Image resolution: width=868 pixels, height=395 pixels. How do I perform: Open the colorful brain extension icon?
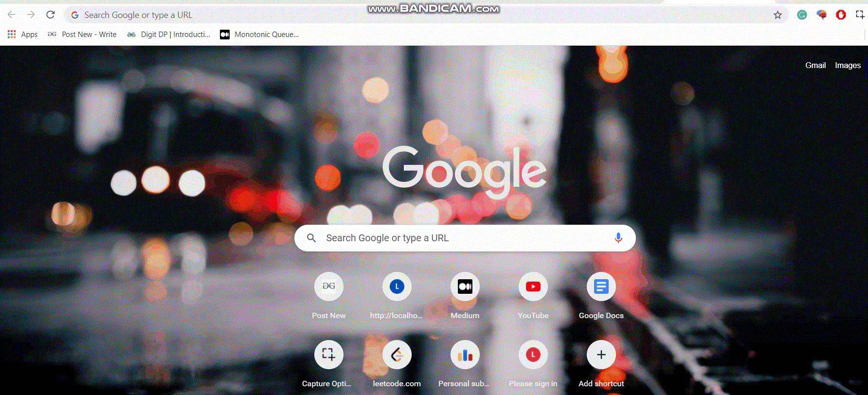tap(821, 15)
